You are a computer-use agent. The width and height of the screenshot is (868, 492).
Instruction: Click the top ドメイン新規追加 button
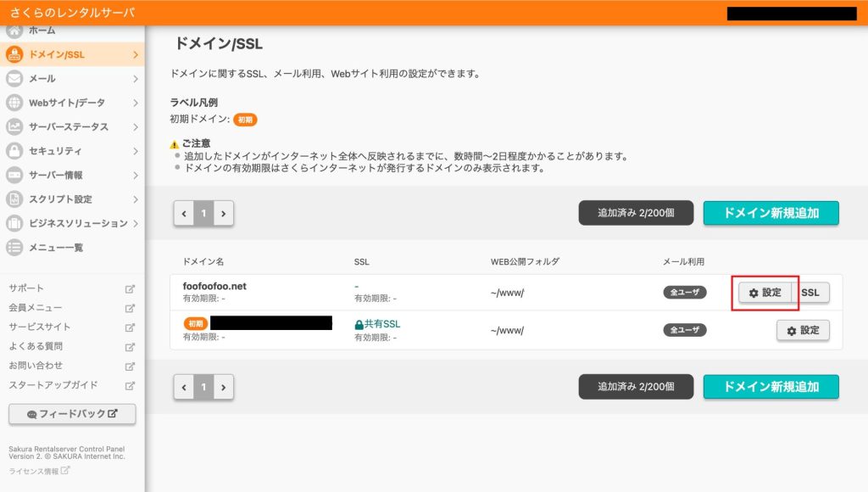tap(771, 213)
